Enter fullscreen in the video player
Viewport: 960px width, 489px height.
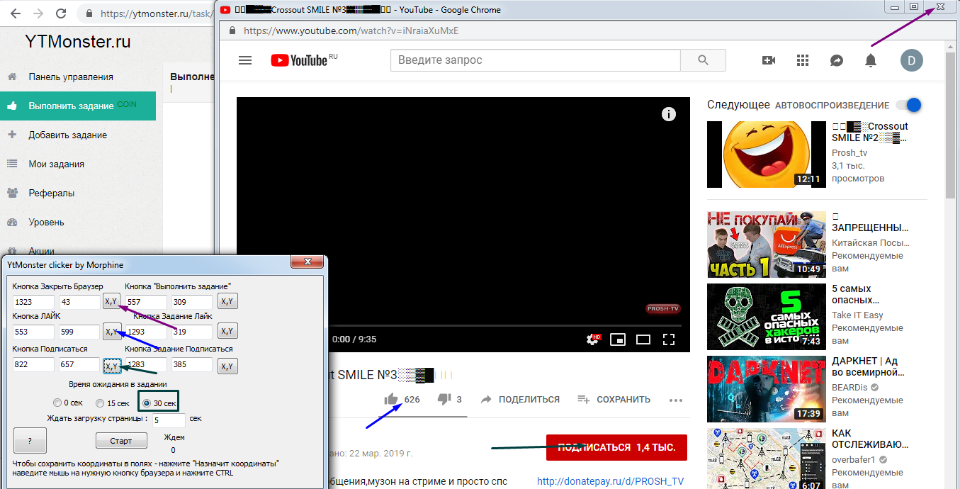669,339
